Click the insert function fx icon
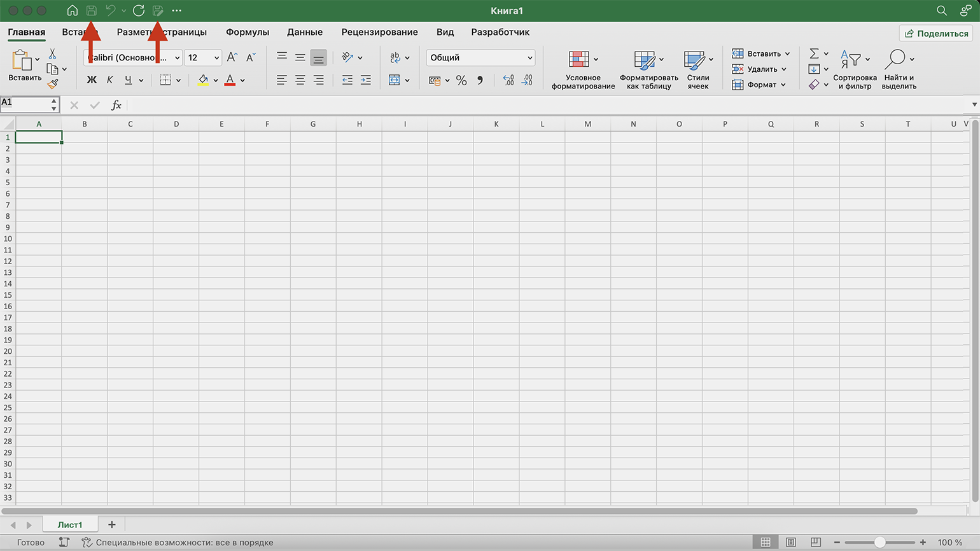Viewport: 980px width, 551px height. click(x=116, y=105)
